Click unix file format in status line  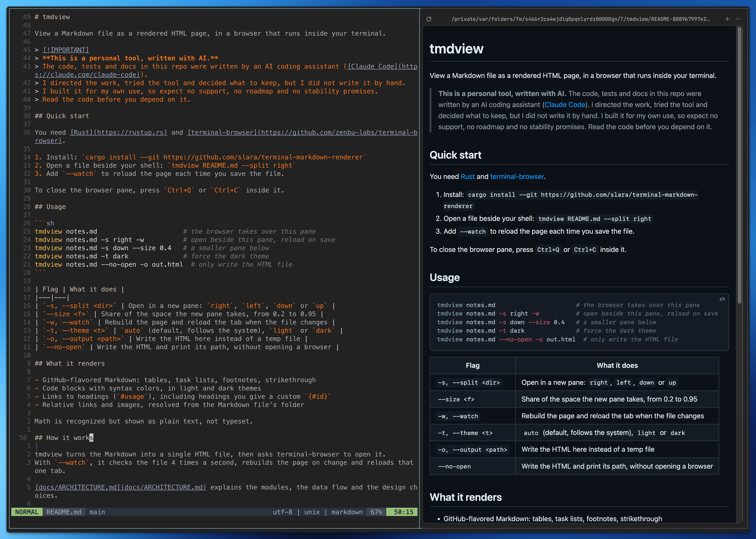(x=312, y=512)
